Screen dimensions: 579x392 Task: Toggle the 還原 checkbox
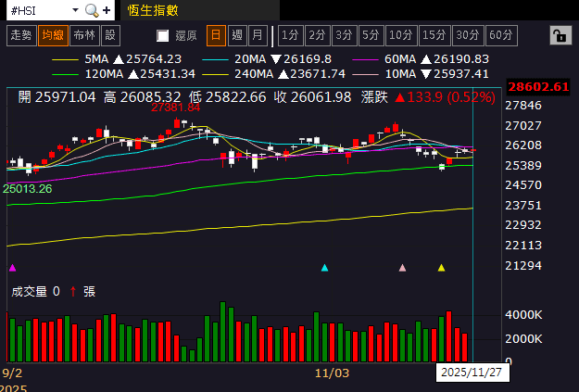coord(163,35)
